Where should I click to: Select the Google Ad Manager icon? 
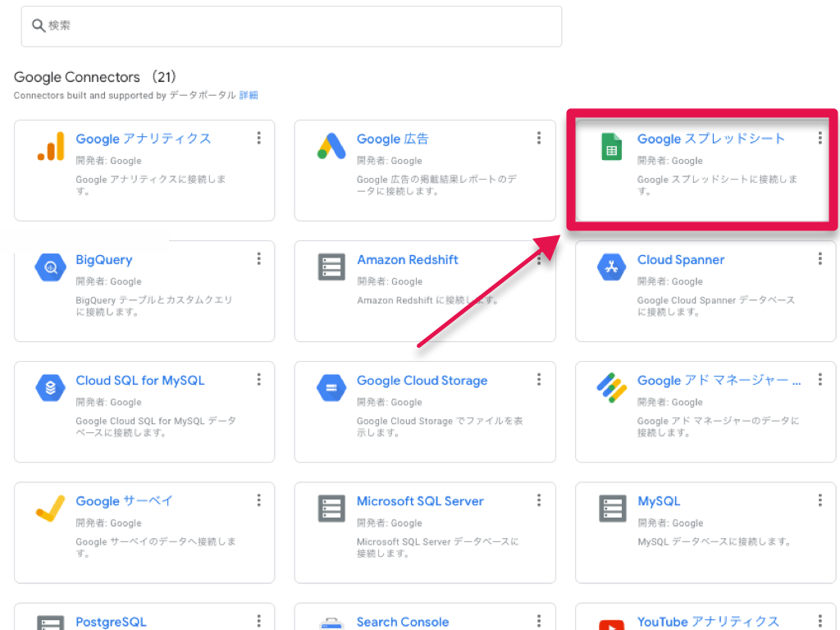point(611,387)
